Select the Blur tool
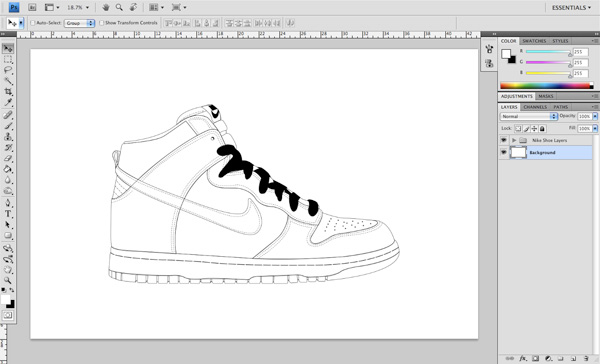Viewport: 600px width, 364px height. coord(8,180)
